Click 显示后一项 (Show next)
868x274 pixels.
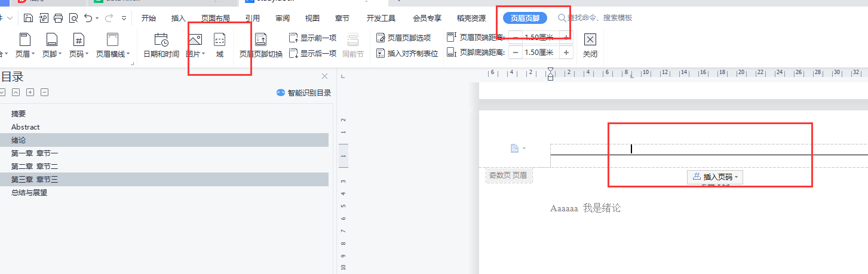click(x=312, y=54)
